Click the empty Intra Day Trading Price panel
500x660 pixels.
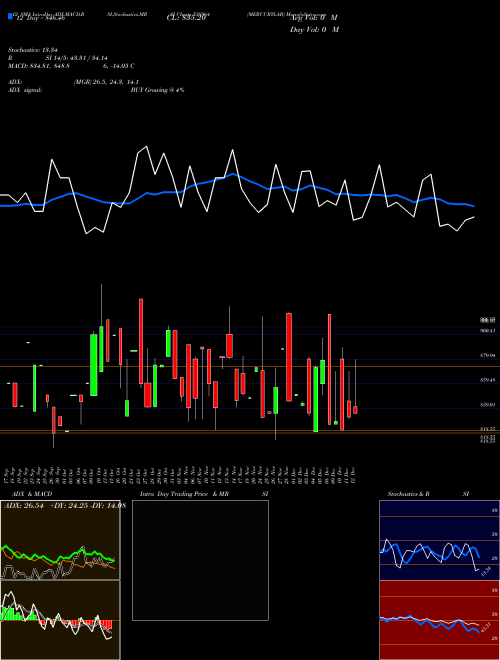(x=200, y=560)
